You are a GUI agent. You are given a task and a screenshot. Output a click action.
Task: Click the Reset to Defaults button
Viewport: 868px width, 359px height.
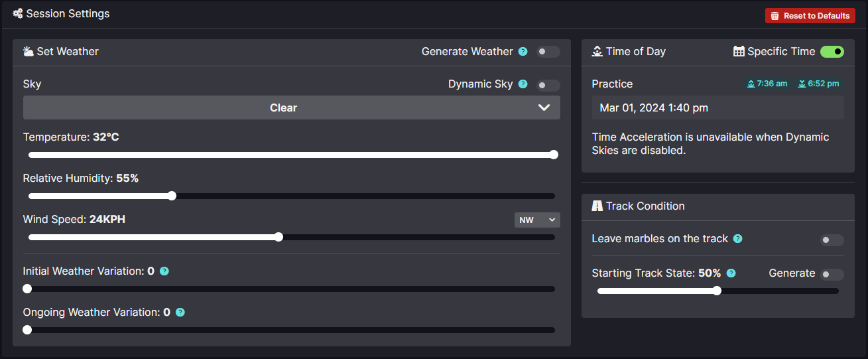coord(810,16)
